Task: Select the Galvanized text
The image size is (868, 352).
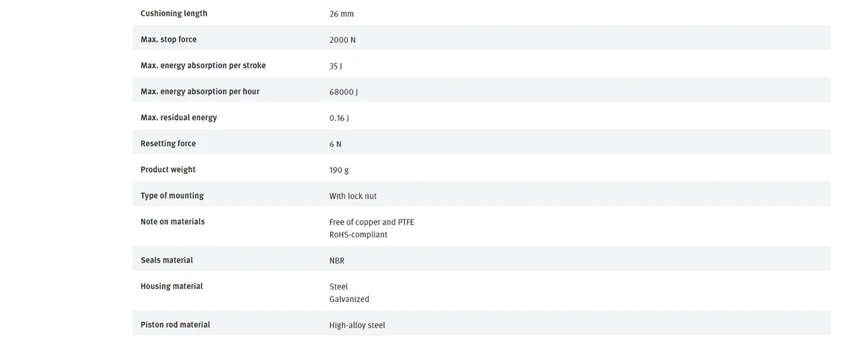Action: point(349,299)
